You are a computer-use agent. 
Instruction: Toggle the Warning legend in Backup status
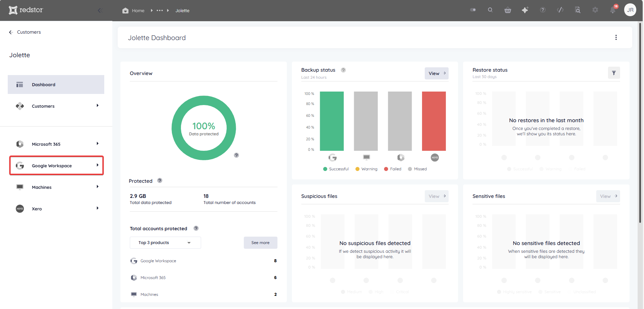click(x=366, y=169)
